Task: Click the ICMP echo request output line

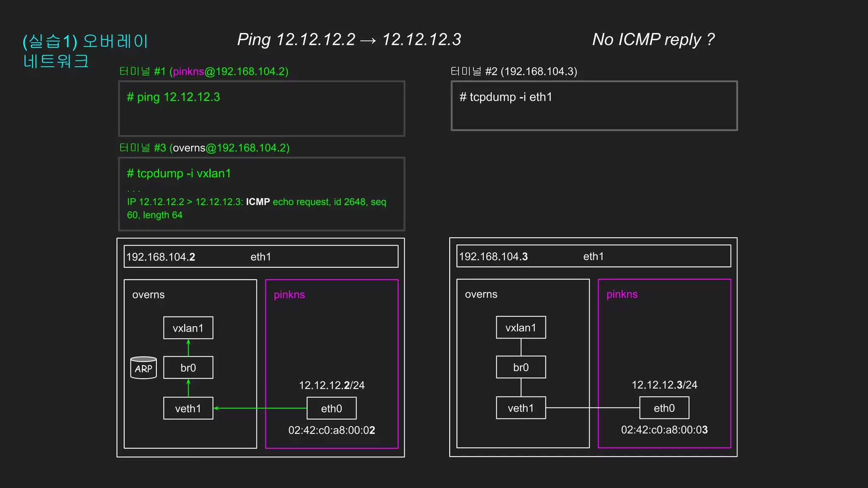Action: [x=256, y=202]
